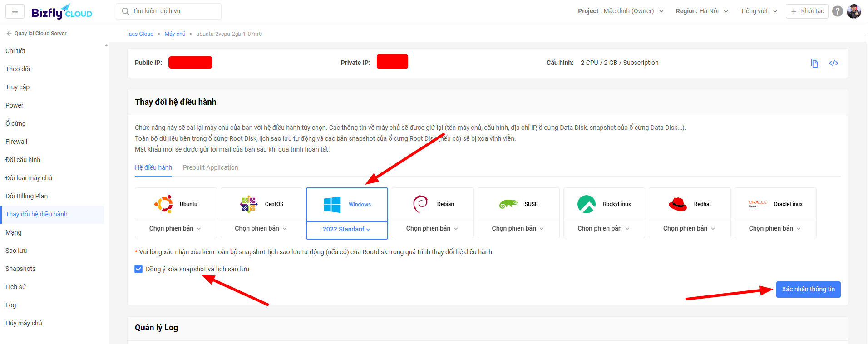Screen dimensions: 868x344
Task: Expand OracleLinux version dropdown
Action: [x=775, y=229]
